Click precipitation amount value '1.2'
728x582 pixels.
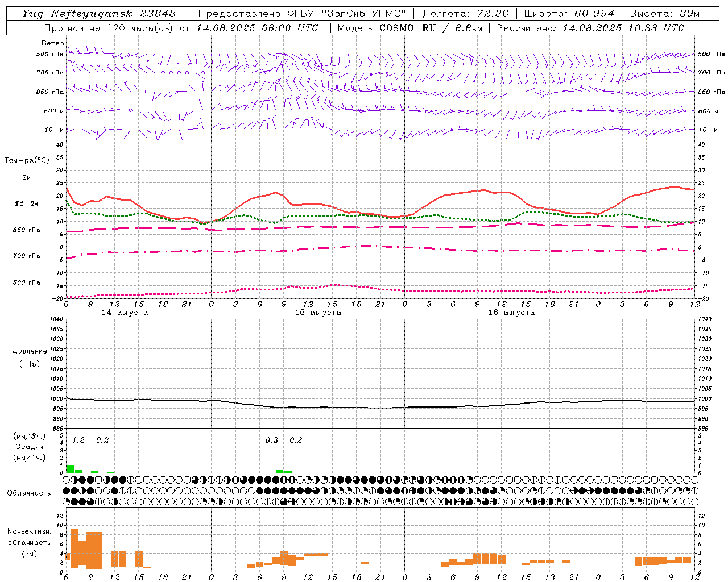[x=78, y=440]
